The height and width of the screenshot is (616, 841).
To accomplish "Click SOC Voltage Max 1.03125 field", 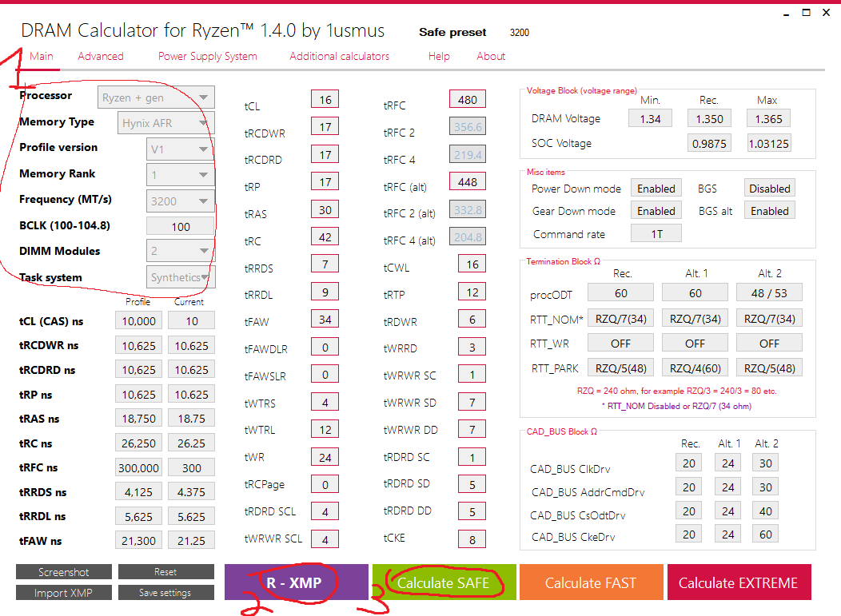I will pos(768,144).
